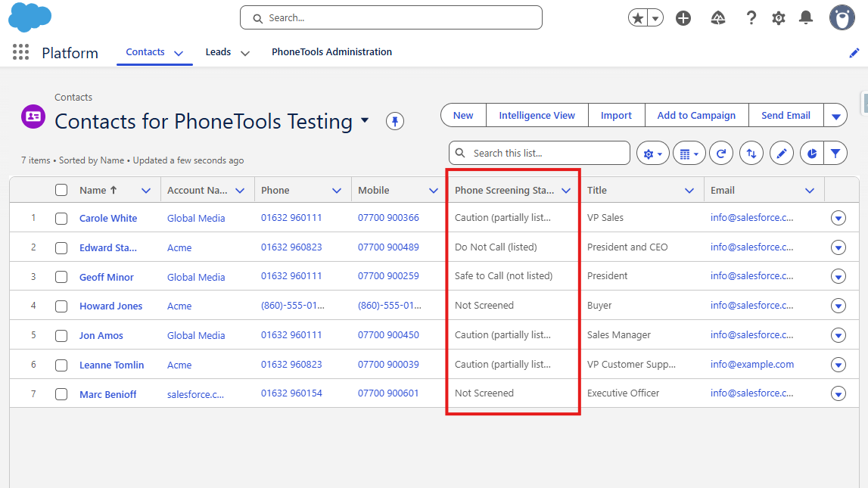Switch to the Leads tab
This screenshot has width=868, height=488.
pyautogui.click(x=218, y=52)
